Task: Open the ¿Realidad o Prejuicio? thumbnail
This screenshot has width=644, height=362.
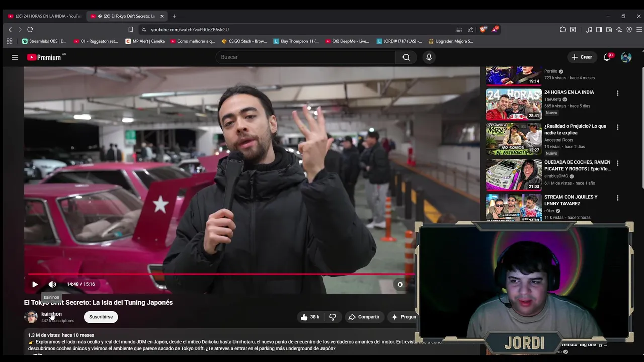Action: point(513,139)
